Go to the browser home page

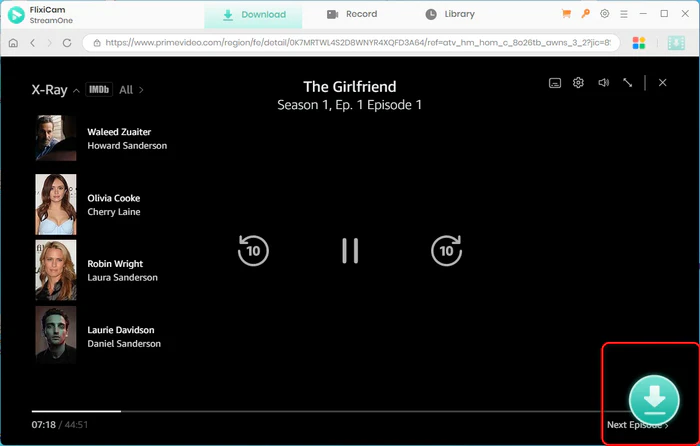(14, 43)
